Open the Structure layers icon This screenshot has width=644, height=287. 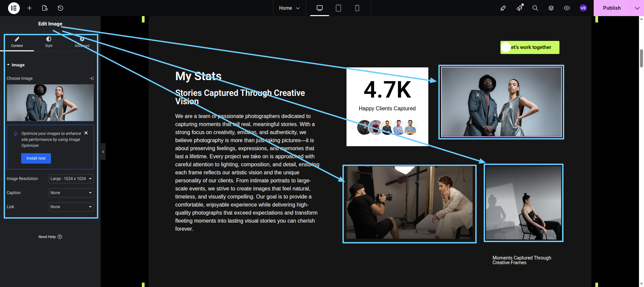(x=551, y=8)
